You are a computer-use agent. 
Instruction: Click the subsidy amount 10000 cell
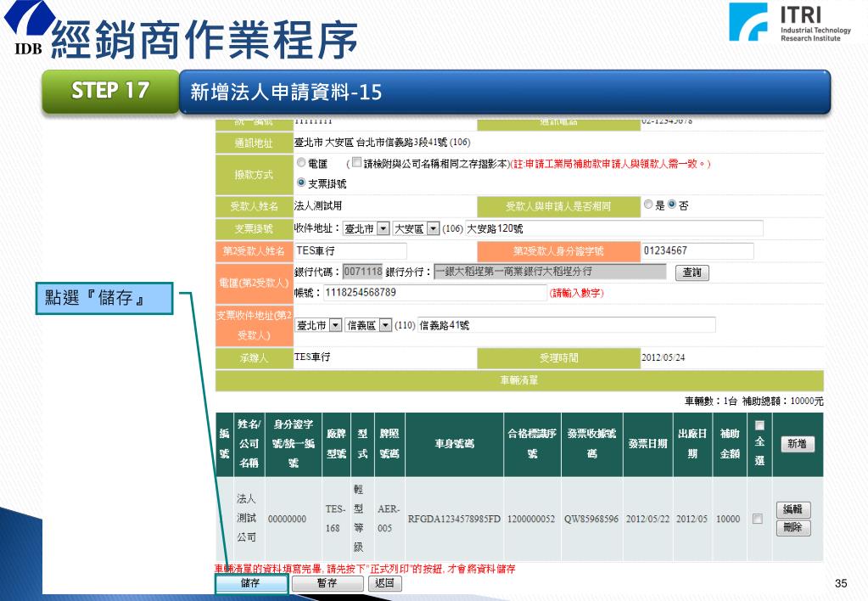click(x=728, y=519)
